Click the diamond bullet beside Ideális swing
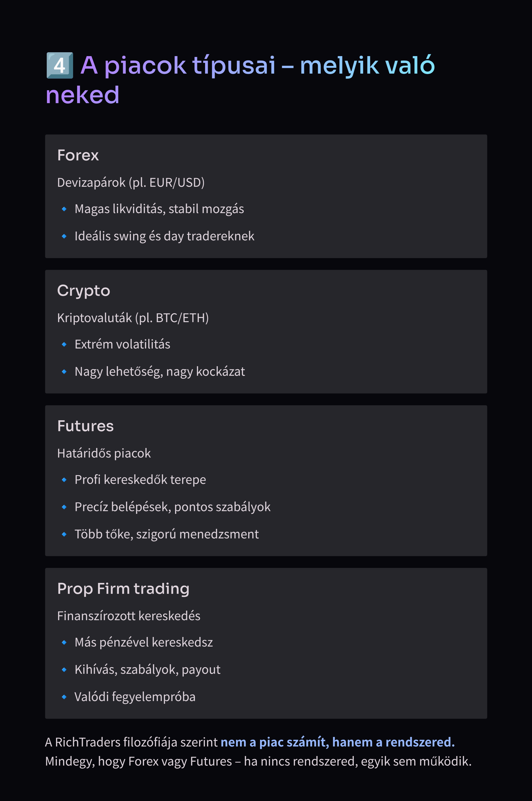532x801 pixels. pyautogui.click(x=64, y=236)
